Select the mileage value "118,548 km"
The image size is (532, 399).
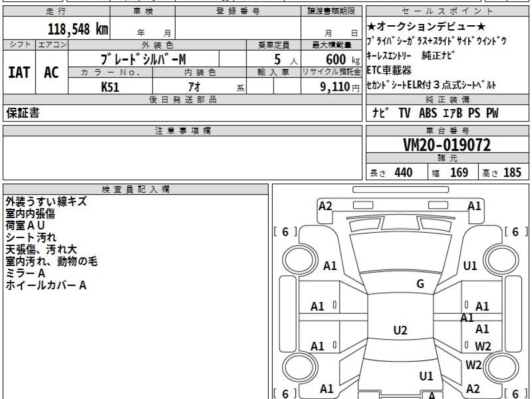[x=78, y=29]
